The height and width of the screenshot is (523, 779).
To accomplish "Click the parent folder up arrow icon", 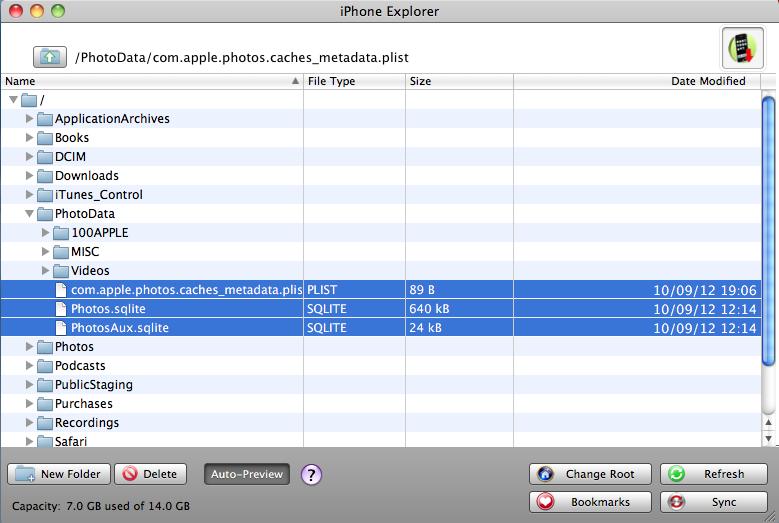I will (49, 56).
